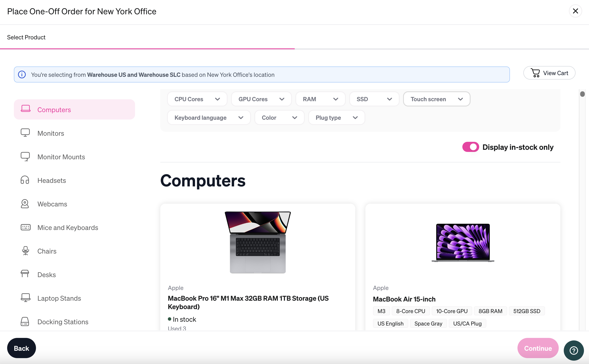Image resolution: width=589 pixels, height=364 pixels.
Task: Click the 512GB SSD spec tag
Action: [x=527, y=311]
